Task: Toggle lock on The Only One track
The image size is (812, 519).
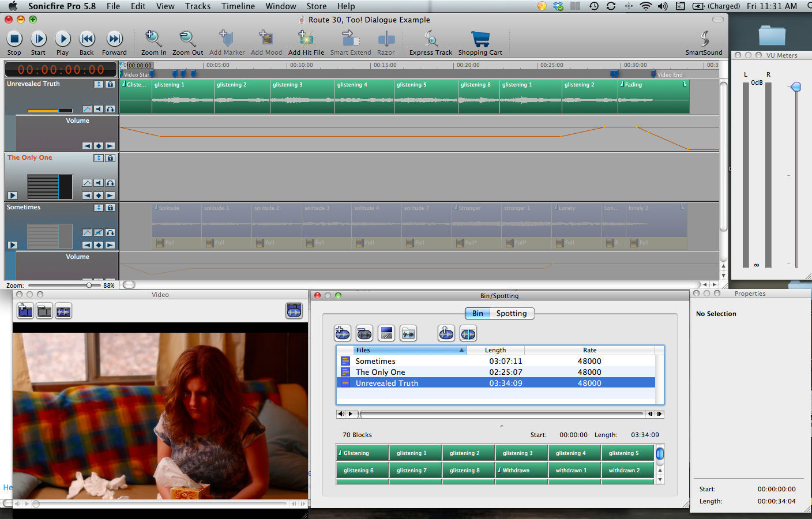Action: click(110, 158)
